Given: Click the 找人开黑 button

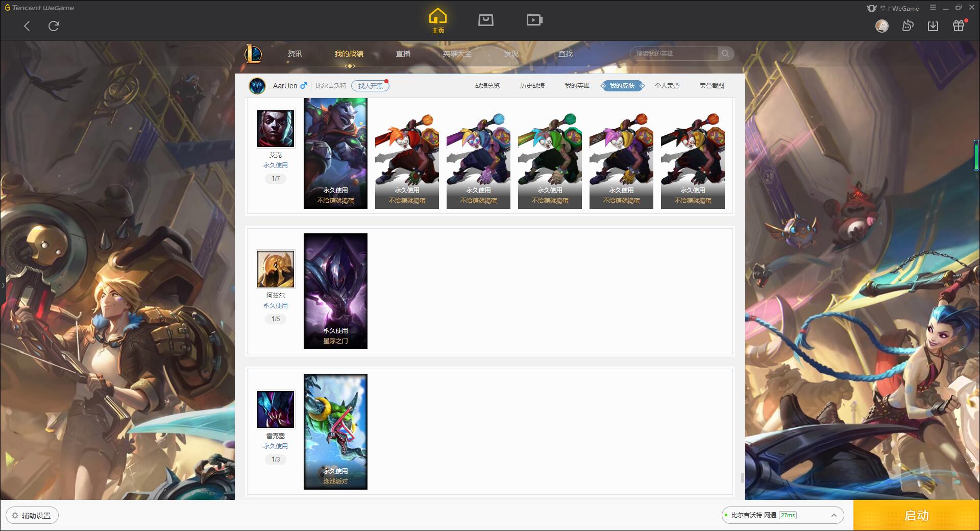Looking at the screenshot, I should pyautogui.click(x=371, y=86).
